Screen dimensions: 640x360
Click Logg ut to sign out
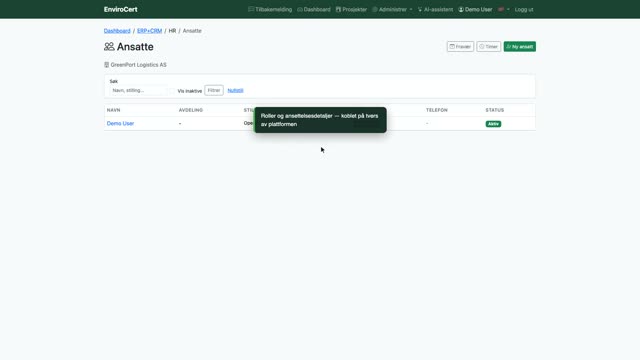[524, 9]
